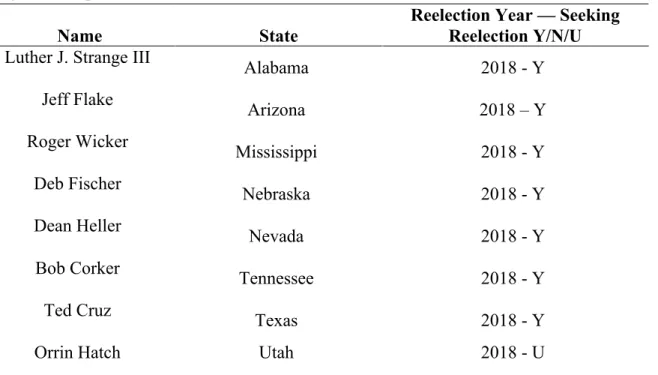The image size is (658, 375).
Task: Click the Texas state cell
Action: tap(276, 321)
